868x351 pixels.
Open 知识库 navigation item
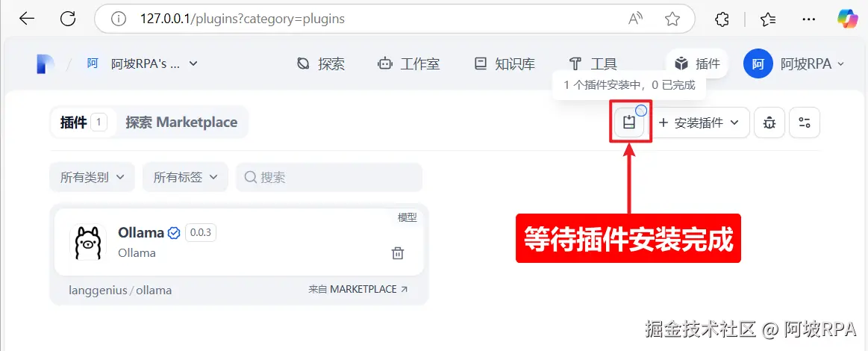(x=505, y=63)
